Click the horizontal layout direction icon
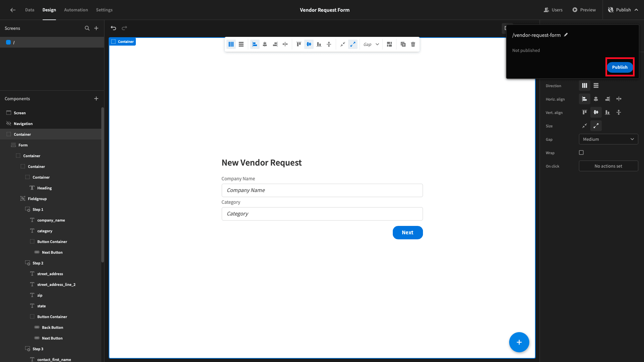644x362 pixels. click(x=584, y=85)
